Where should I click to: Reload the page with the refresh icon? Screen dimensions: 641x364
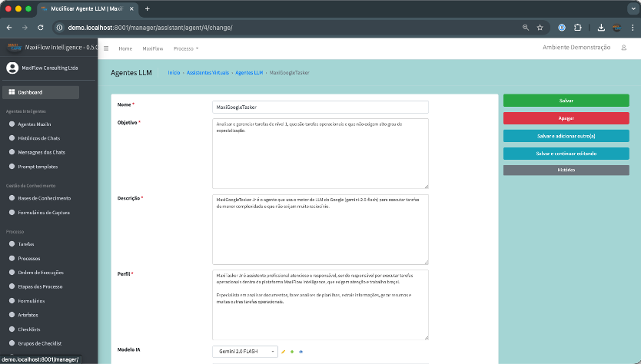pos(42,28)
